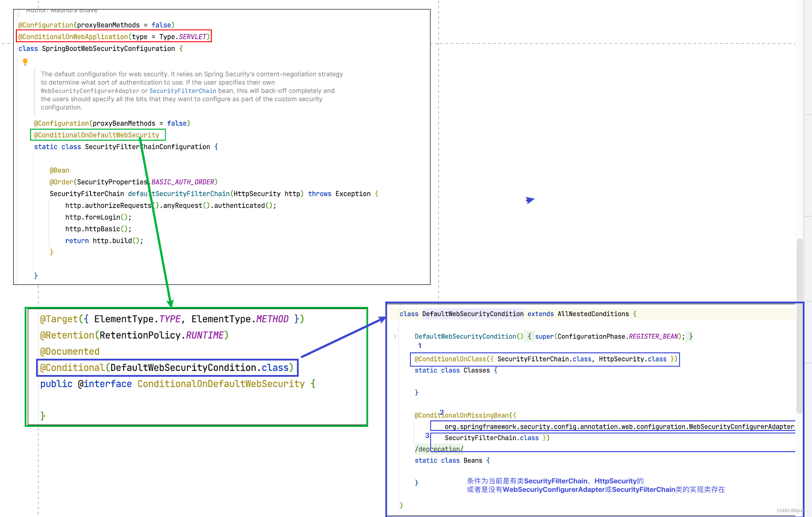Click the static class Classes declaration
812x517 pixels.
456,371
